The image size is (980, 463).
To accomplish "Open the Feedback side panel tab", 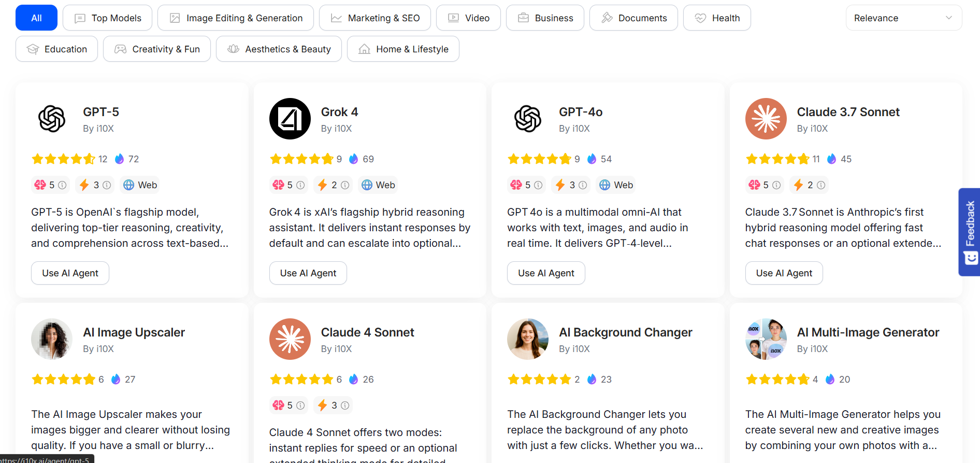I will pos(970,232).
